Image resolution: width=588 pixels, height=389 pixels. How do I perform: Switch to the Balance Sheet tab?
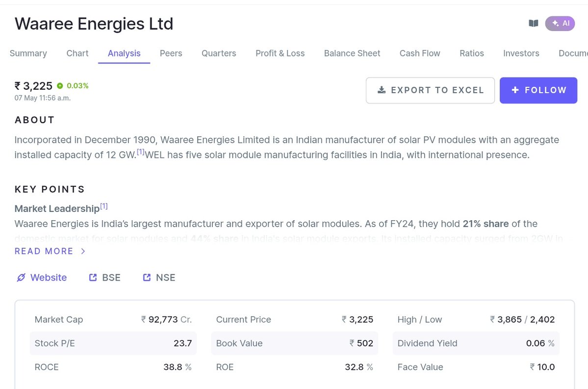coord(352,53)
